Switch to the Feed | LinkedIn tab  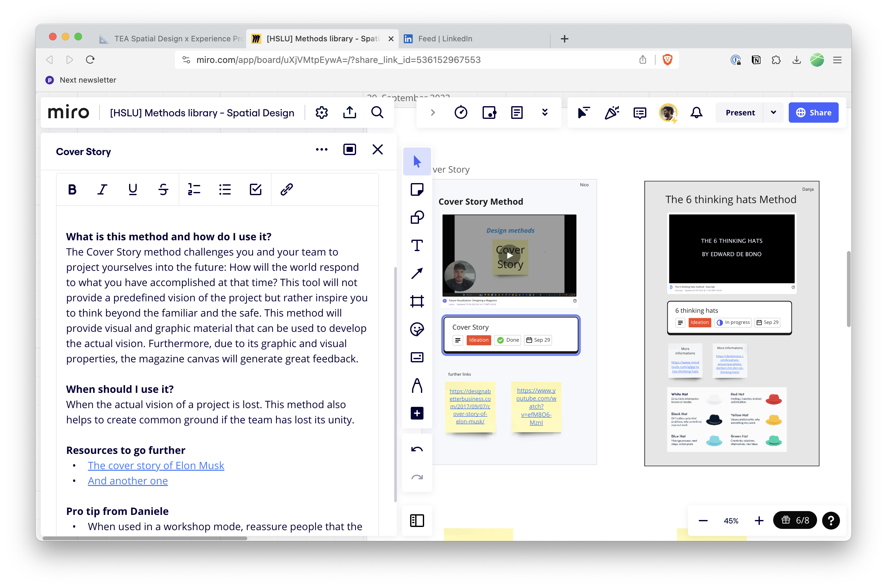point(444,39)
